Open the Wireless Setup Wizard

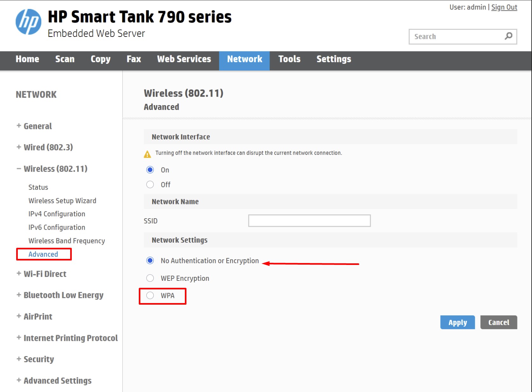tap(62, 201)
